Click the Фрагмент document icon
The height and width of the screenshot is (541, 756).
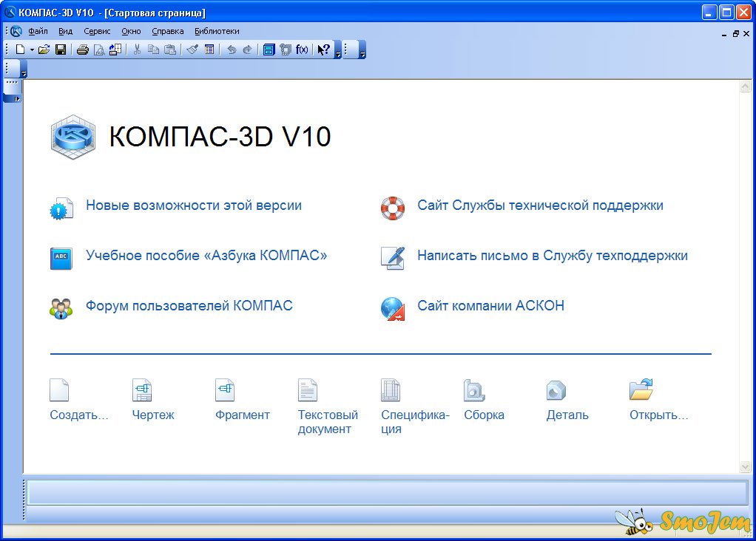[x=225, y=389]
